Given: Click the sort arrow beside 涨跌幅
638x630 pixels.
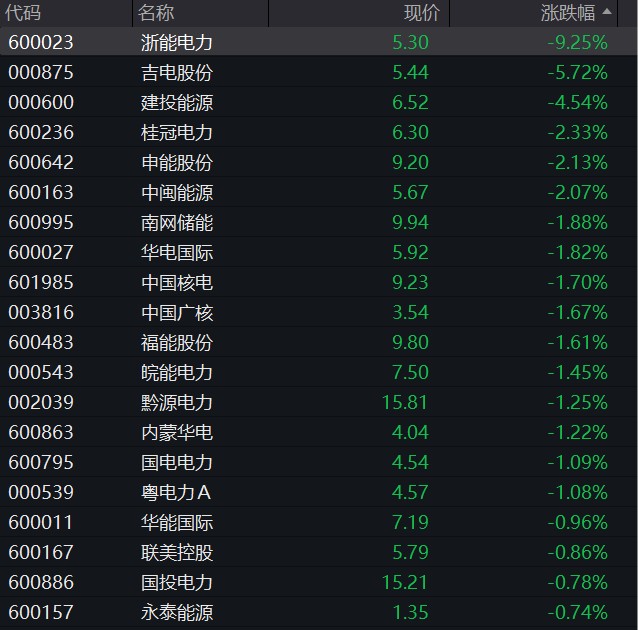Looking at the screenshot, I should pyautogui.click(x=607, y=11).
